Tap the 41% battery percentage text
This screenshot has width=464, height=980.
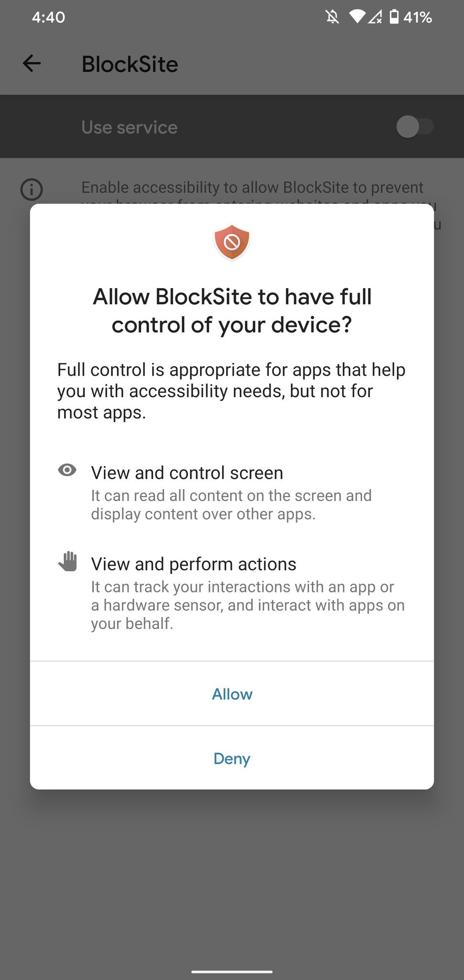(418, 17)
